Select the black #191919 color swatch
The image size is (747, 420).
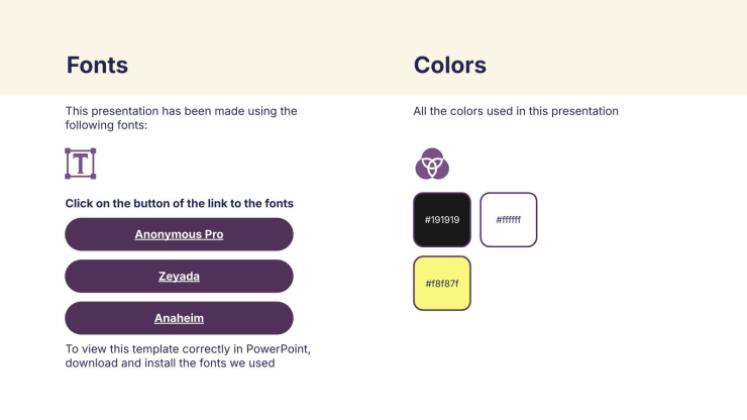coord(441,219)
